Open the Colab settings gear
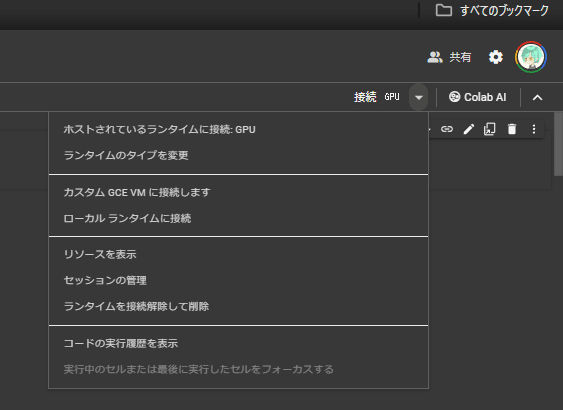563x410 pixels. click(496, 57)
